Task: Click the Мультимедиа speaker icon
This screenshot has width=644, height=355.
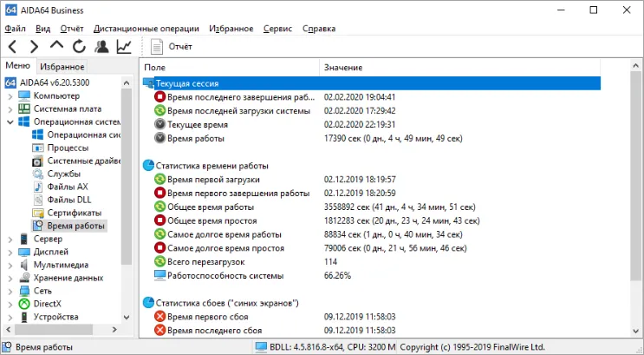Action: 24,265
